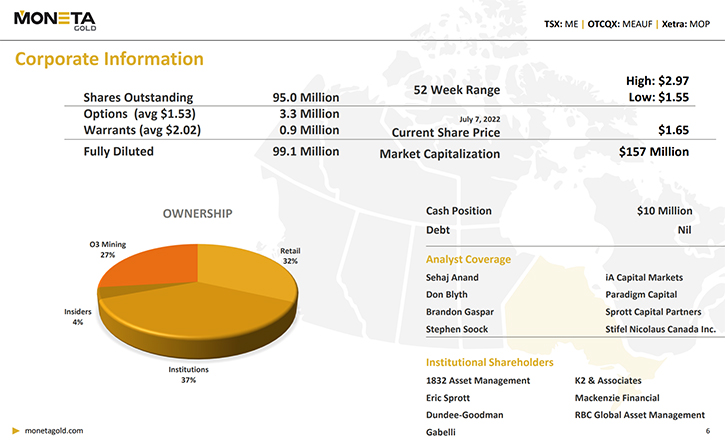
Task: Click 'iA Capital Markets' firm
Action: click(x=644, y=278)
